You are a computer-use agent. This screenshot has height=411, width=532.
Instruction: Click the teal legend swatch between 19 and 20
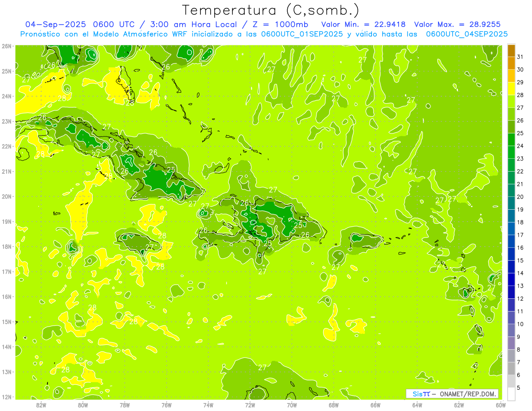click(511, 203)
